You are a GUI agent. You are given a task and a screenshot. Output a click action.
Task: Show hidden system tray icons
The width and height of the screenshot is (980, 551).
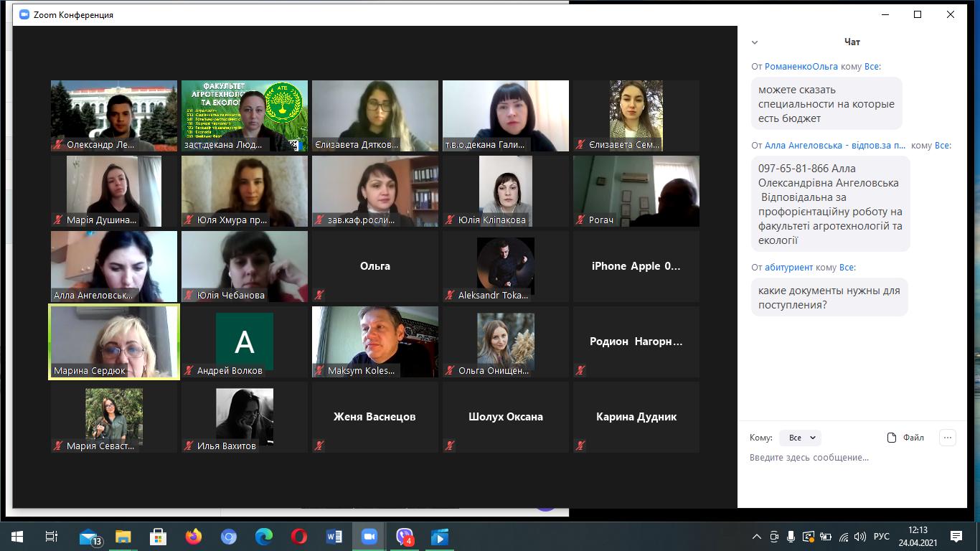coord(757,537)
